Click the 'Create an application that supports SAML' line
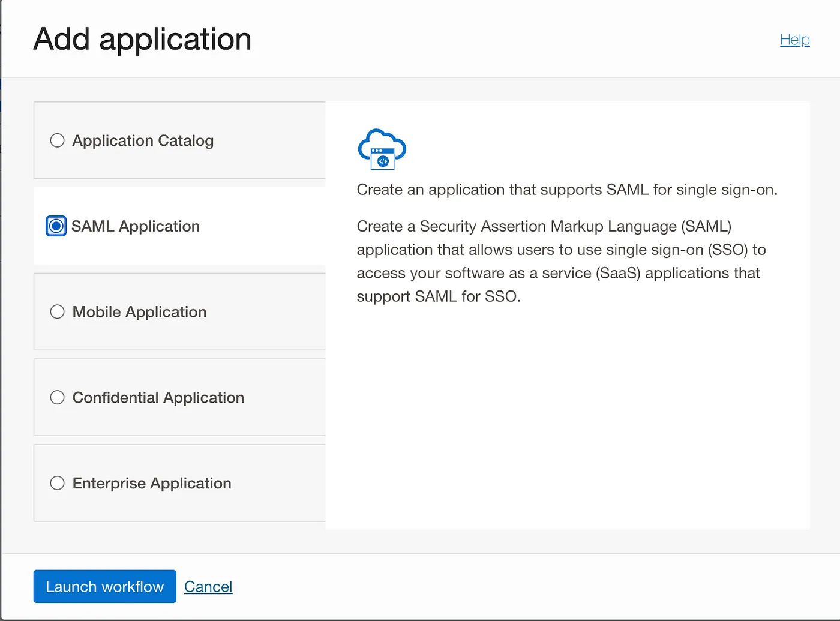 567,190
